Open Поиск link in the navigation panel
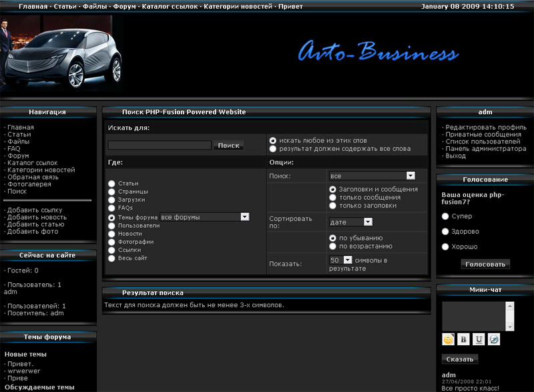The image size is (534, 392). (17, 192)
